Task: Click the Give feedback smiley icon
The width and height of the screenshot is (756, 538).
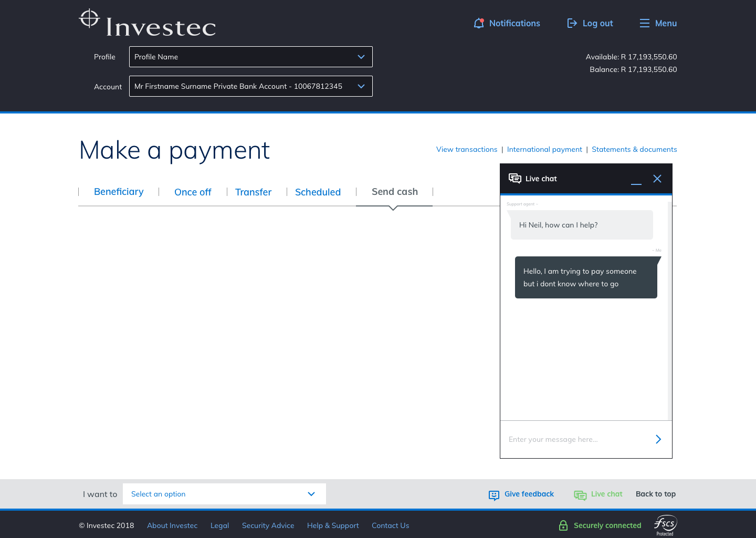Action: 493,495
